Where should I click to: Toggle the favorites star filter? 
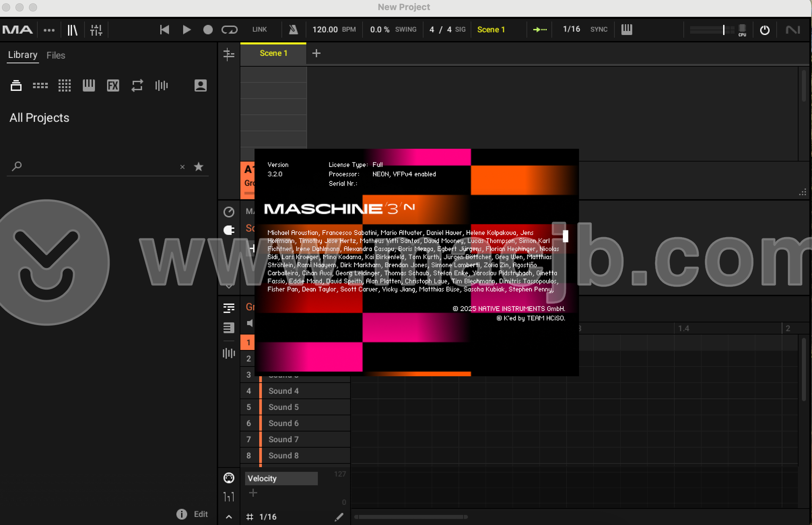[198, 167]
